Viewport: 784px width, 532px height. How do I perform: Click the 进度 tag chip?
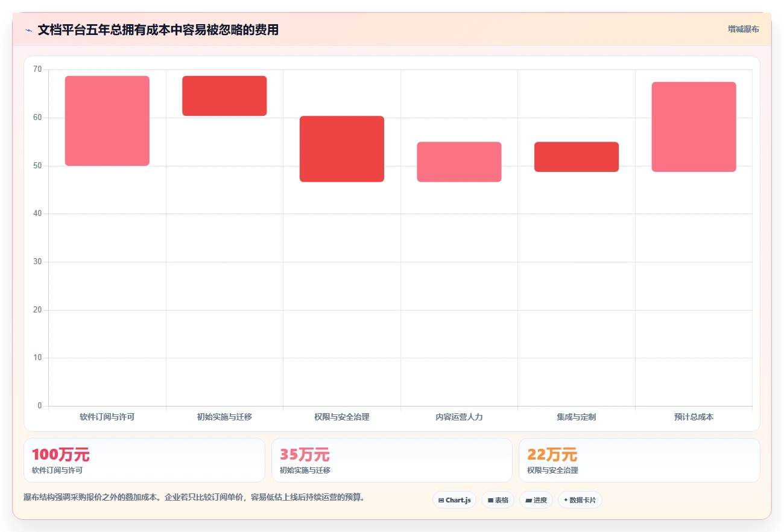coord(536,500)
